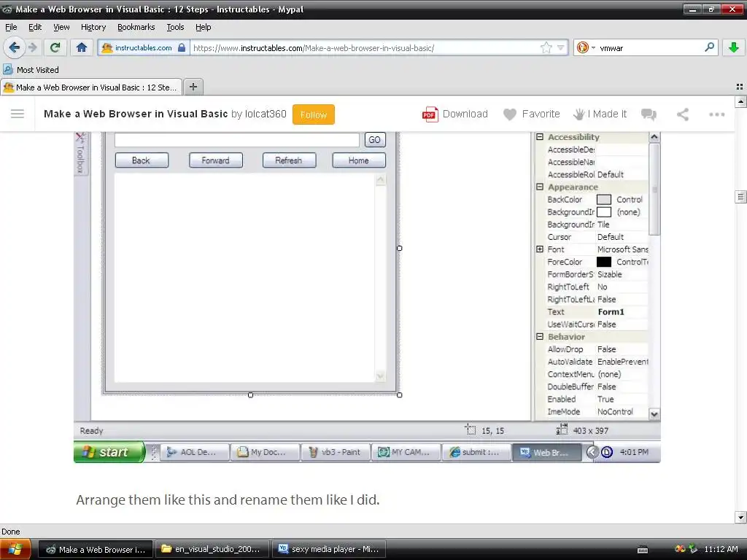
Task: Click the search magnifier icon
Action: coord(709,47)
